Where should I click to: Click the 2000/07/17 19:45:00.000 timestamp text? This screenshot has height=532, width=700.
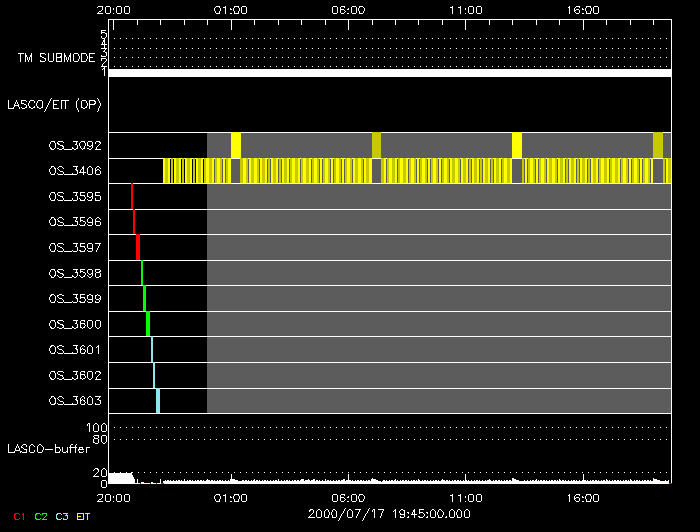click(x=390, y=513)
